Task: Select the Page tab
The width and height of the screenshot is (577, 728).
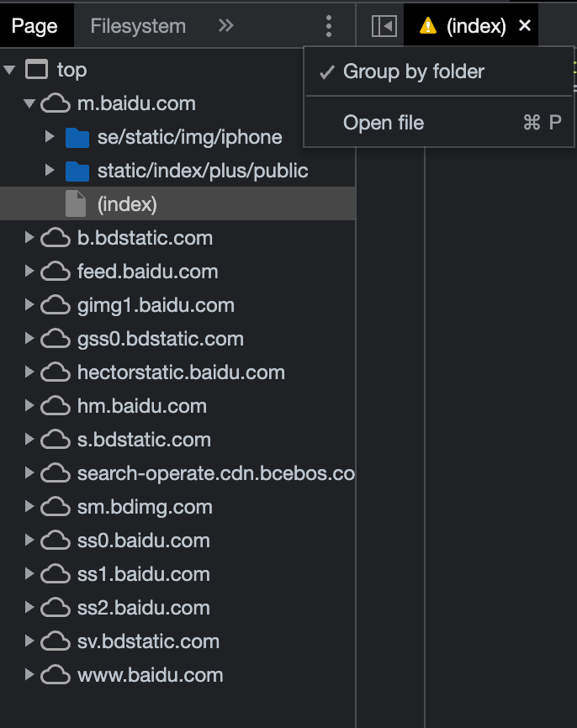Action: 34,26
